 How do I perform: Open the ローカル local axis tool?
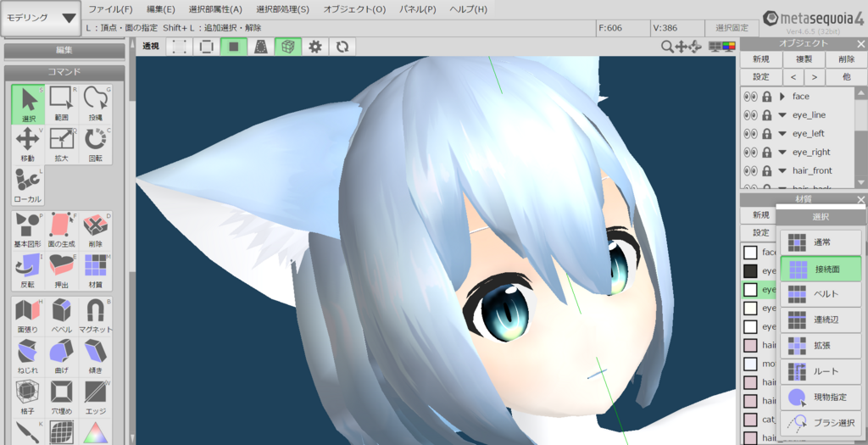pyautogui.click(x=28, y=186)
